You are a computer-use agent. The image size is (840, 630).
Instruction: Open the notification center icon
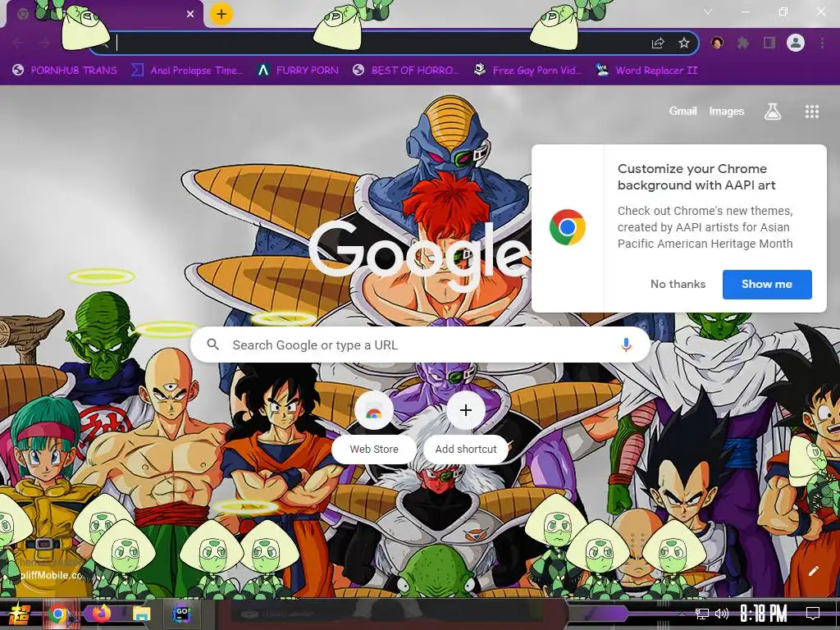813,614
